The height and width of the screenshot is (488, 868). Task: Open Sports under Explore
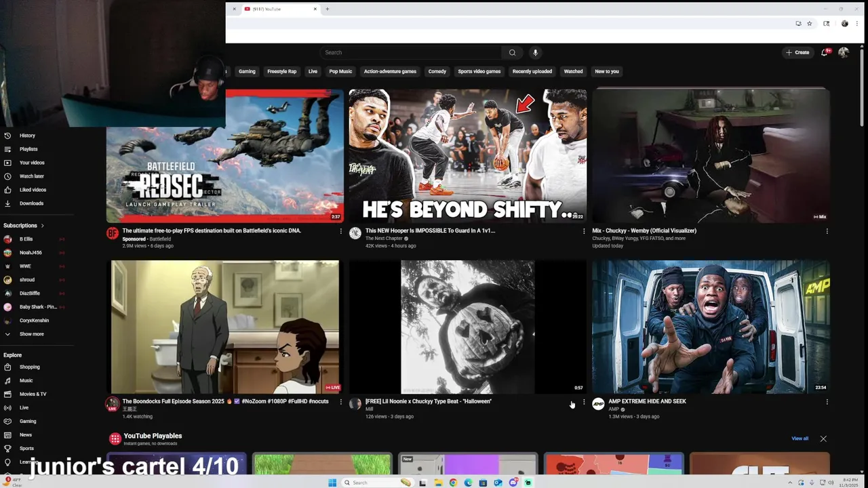tap(26, 448)
